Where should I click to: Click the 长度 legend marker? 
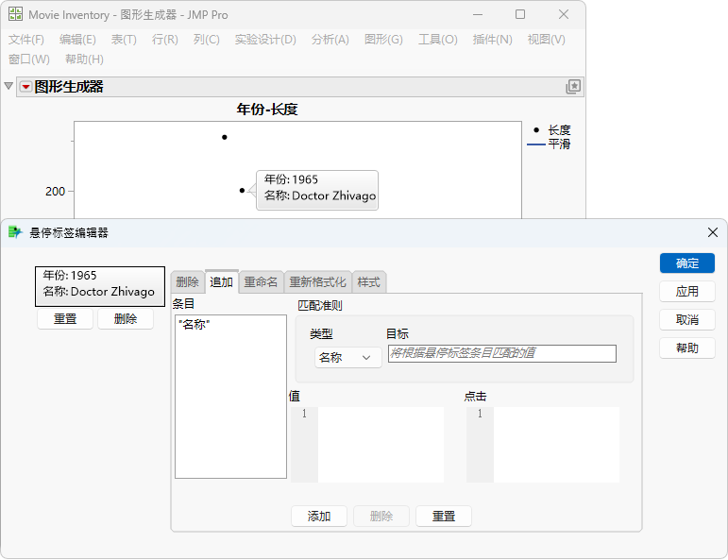pos(536,130)
